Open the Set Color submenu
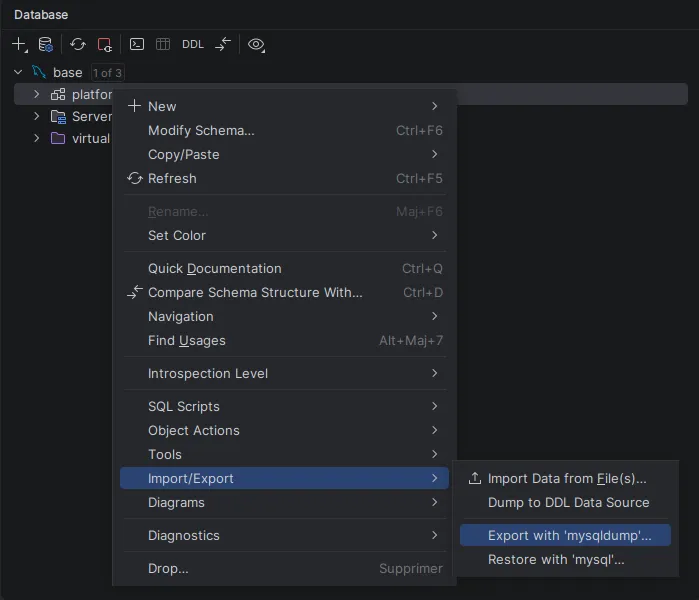699x600 pixels. coord(284,235)
